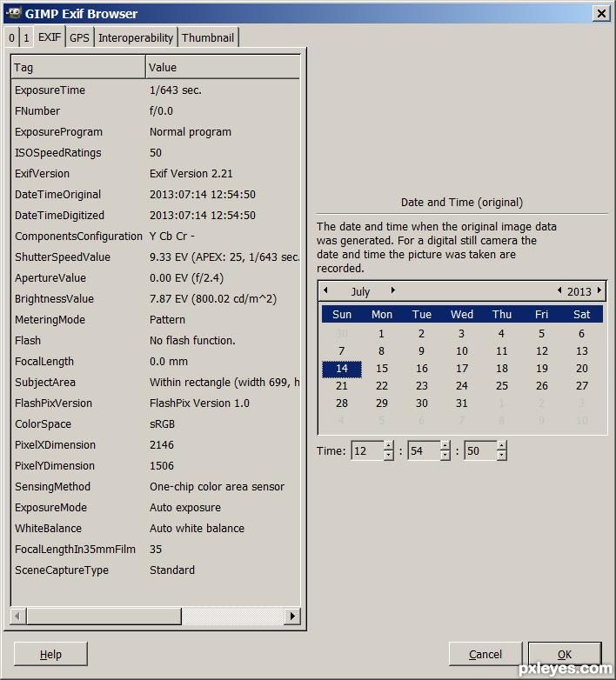Select the FlashPixVersion row
616x680 pixels.
(156, 403)
